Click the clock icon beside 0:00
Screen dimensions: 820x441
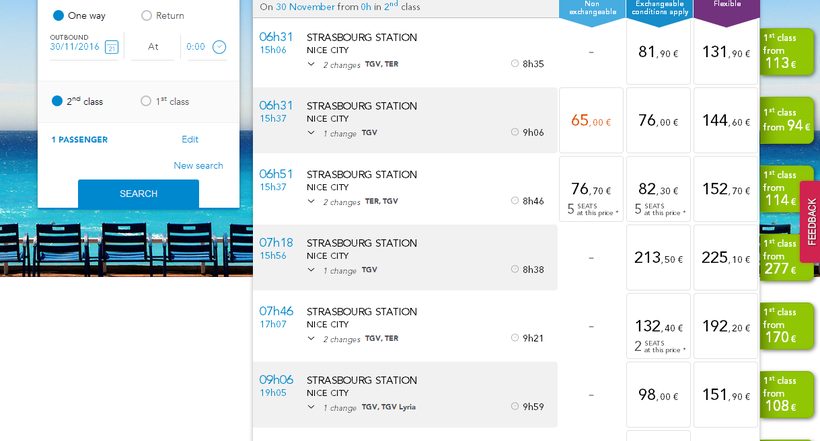(x=220, y=47)
